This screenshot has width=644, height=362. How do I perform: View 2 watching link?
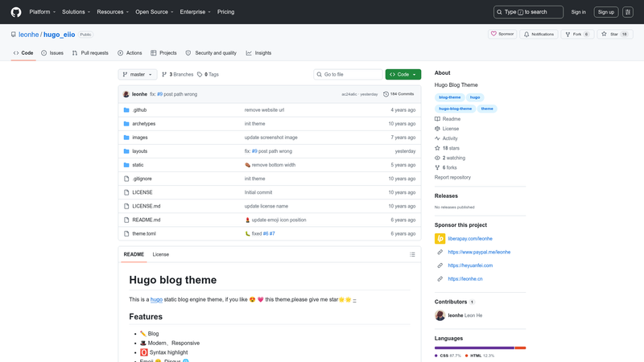450,158
